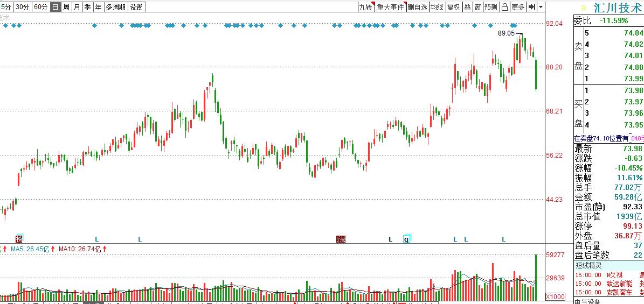This screenshot has width=644, height=304.
Task: Toggle 均线 moving average lines
Action: point(437,6)
